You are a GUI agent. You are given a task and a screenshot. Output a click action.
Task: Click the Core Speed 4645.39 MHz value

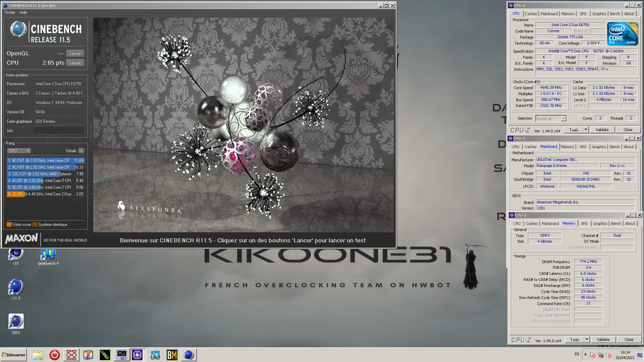click(x=551, y=87)
